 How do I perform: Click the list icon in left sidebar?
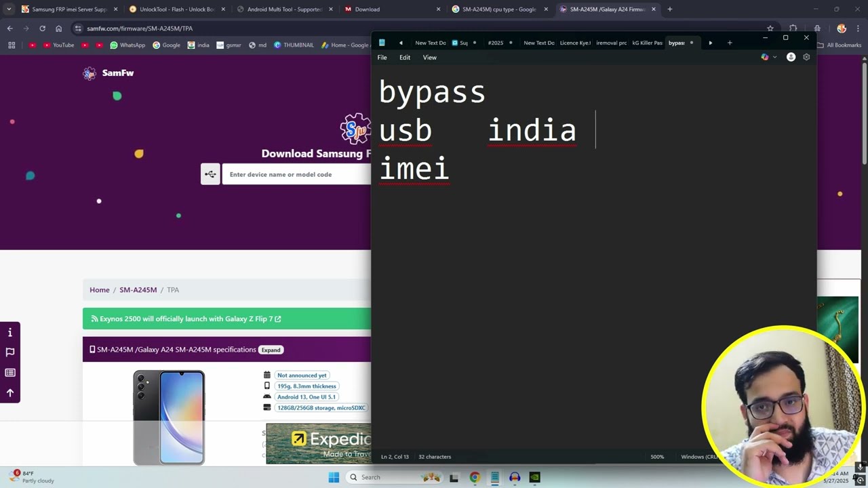[10, 373]
